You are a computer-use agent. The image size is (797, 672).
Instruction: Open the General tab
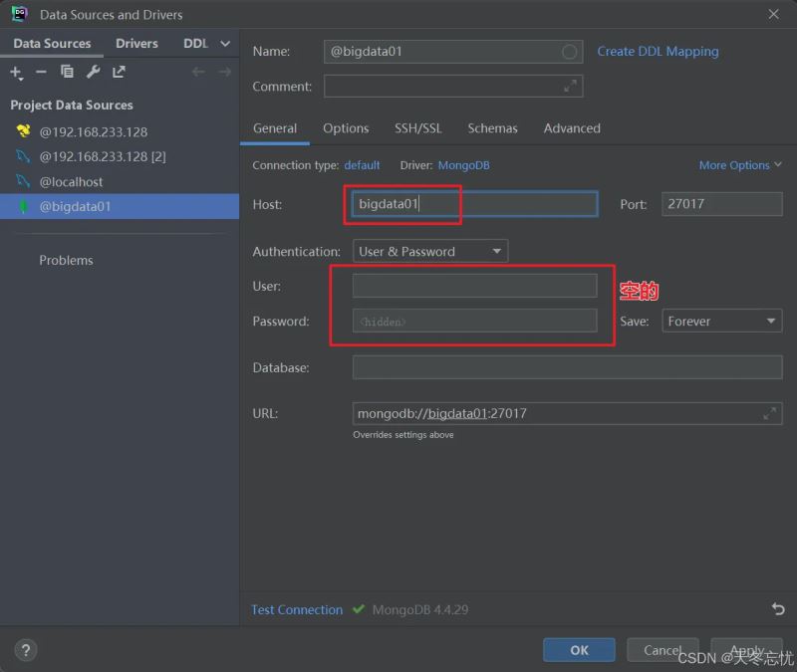(275, 128)
